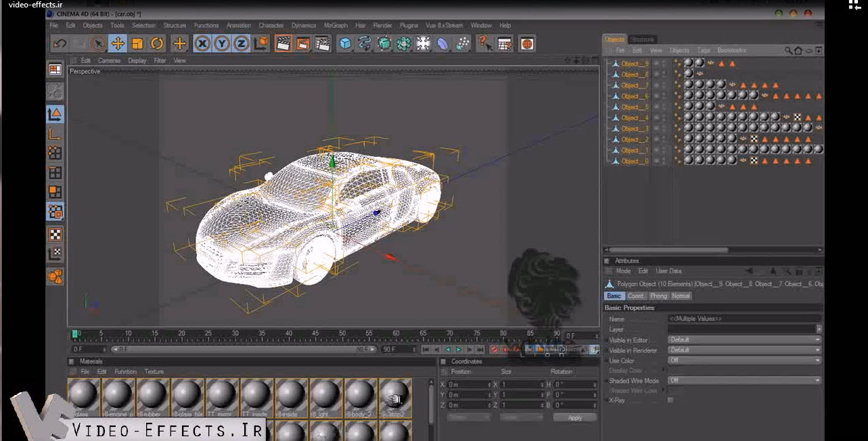
Task: Toggle visibility dots for Object__8
Action: [x=664, y=74]
